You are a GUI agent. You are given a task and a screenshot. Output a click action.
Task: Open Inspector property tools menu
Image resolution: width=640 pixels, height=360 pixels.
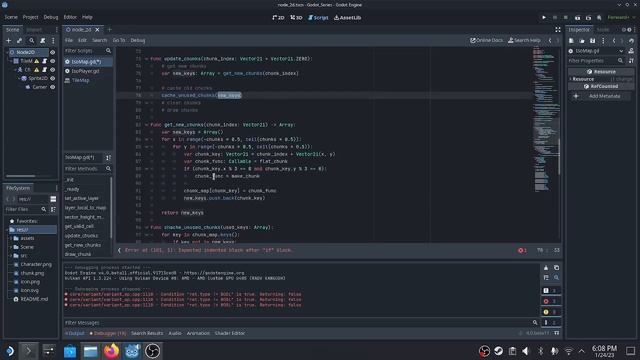click(x=631, y=61)
